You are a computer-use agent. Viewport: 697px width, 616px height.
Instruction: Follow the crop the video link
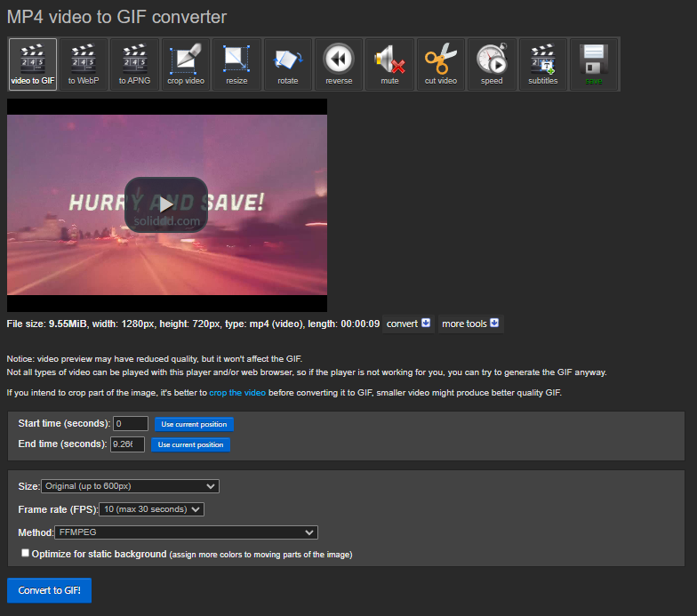[237, 393]
